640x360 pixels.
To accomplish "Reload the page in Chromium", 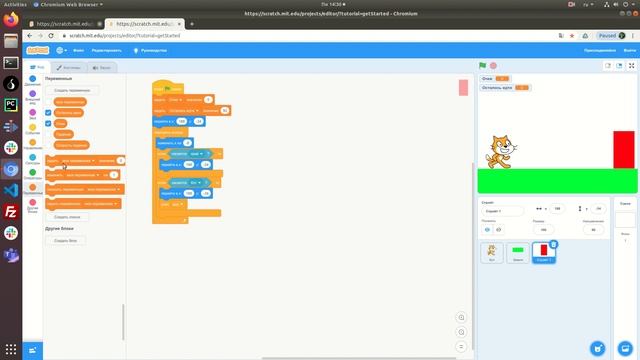I will [x=51, y=36].
